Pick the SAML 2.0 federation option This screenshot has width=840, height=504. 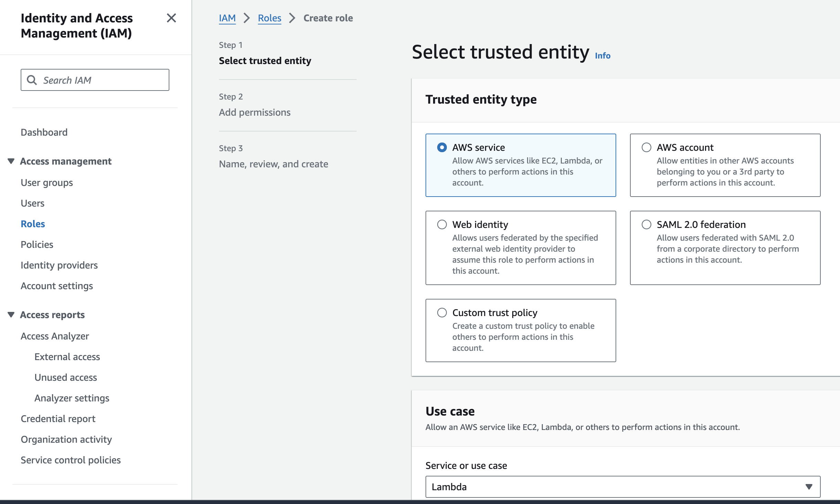[x=647, y=224]
